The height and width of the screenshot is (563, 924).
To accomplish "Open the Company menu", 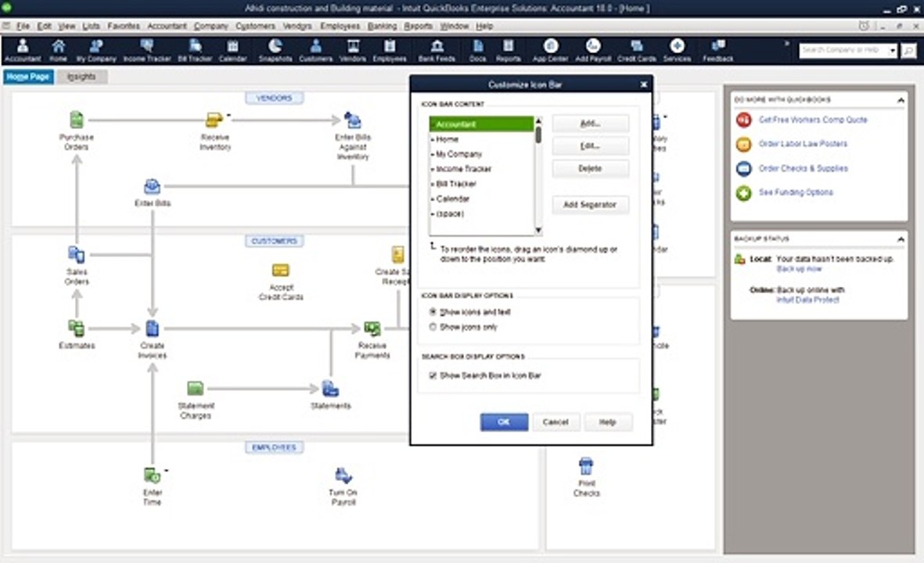I will pyautogui.click(x=211, y=26).
